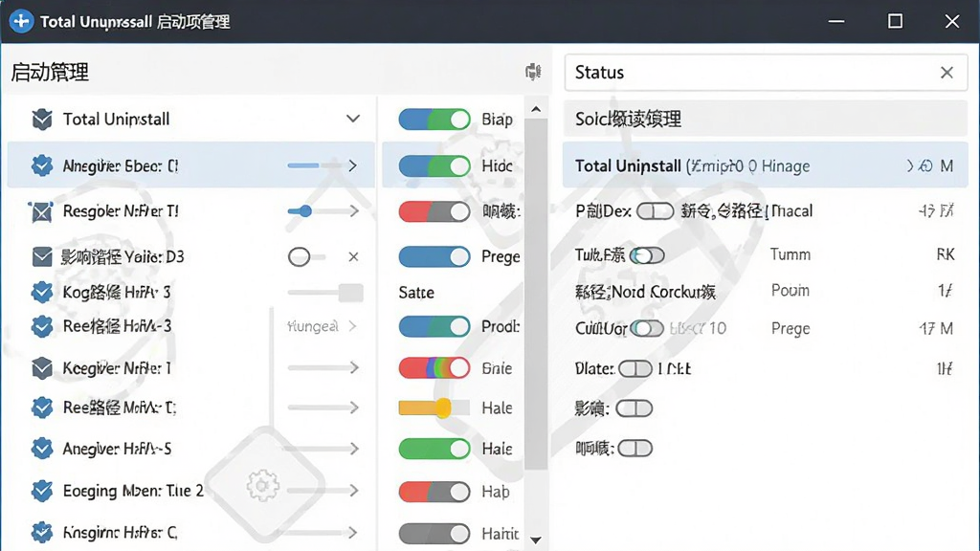Click the gear settings icon watermark button
This screenshot has width=980, height=551.
[262, 485]
